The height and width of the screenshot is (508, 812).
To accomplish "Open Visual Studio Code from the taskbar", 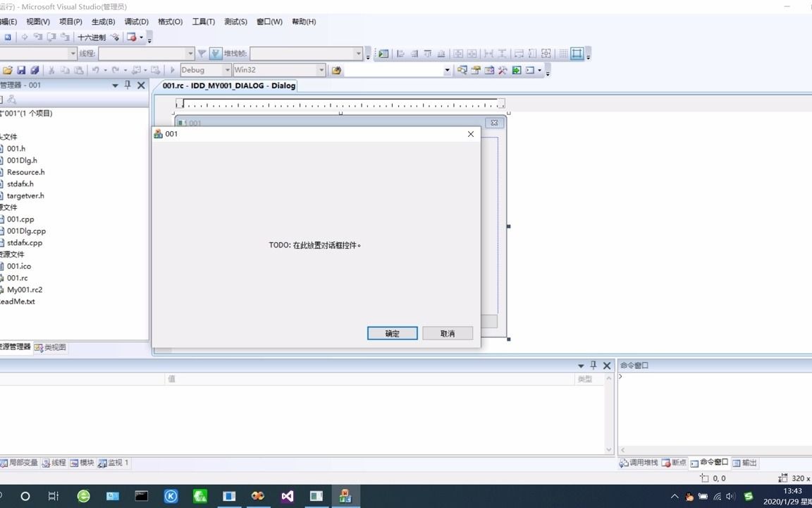I will coord(287,496).
